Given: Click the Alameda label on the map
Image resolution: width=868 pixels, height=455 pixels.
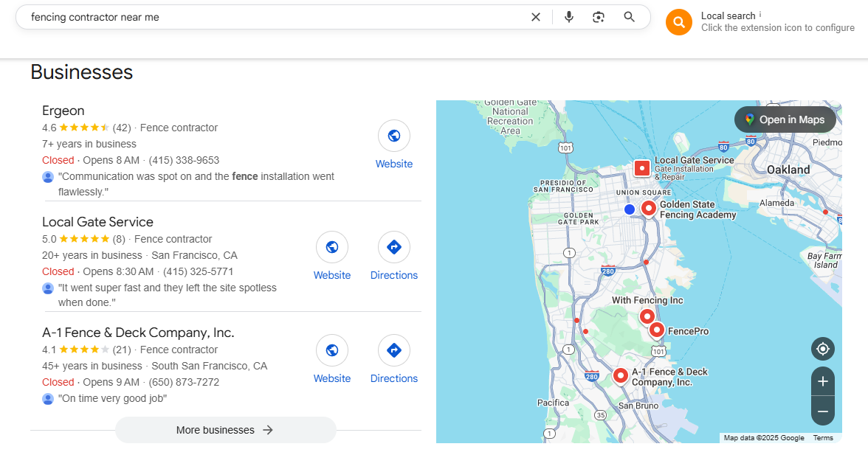Looking at the screenshot, I should (776, 203).
